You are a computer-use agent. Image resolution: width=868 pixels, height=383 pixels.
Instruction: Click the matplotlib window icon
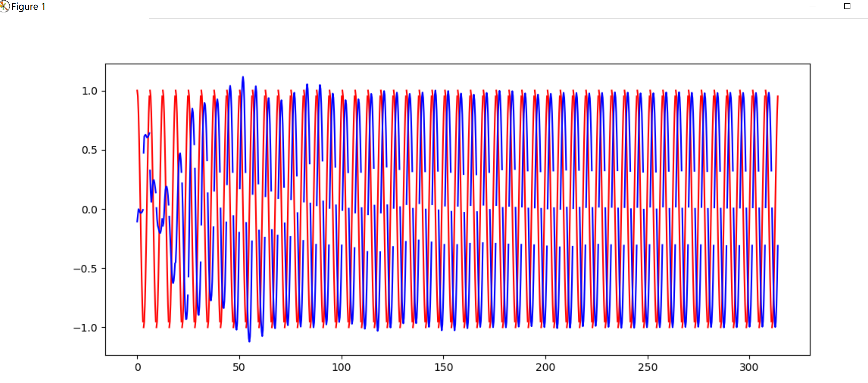pyautogui.click(x=4, y=6)
